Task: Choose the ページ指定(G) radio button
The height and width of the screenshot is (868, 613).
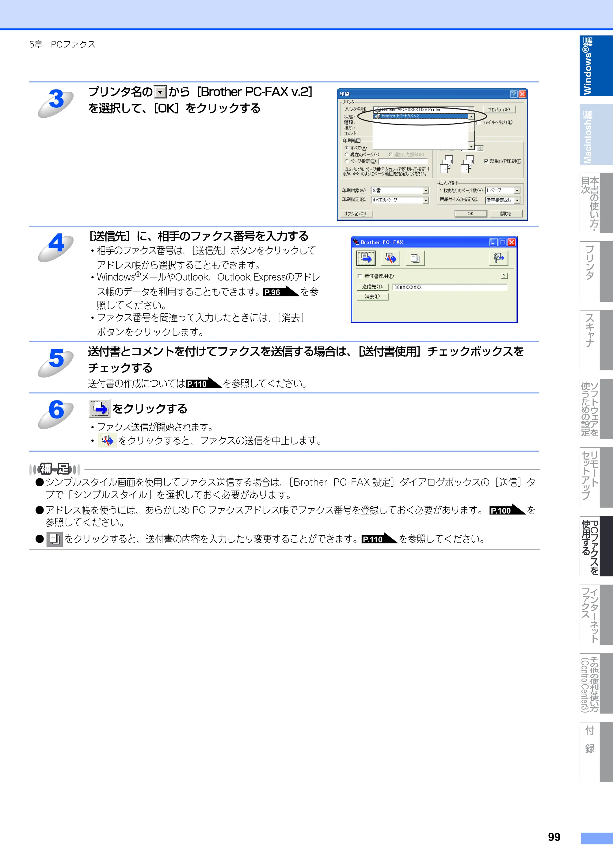Action: coord(346,161)
